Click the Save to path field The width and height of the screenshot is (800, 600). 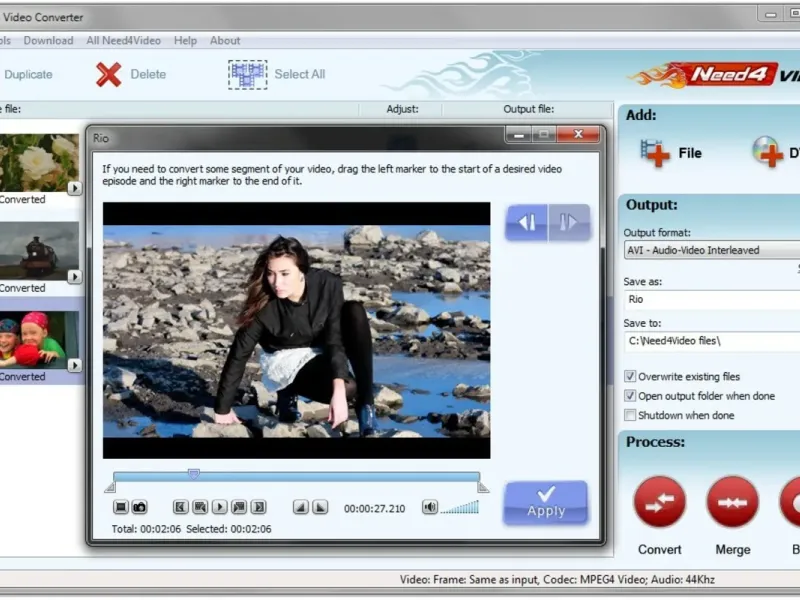coord(712,341)
